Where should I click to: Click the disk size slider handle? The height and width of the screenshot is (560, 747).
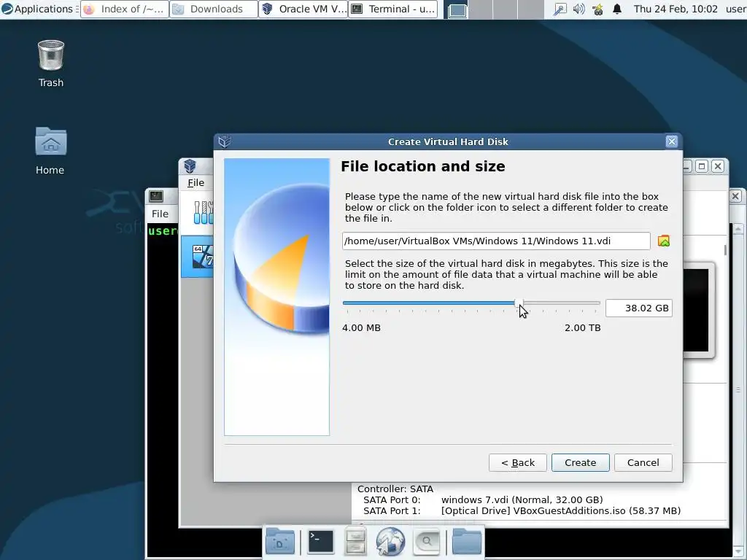click(519, 303)
